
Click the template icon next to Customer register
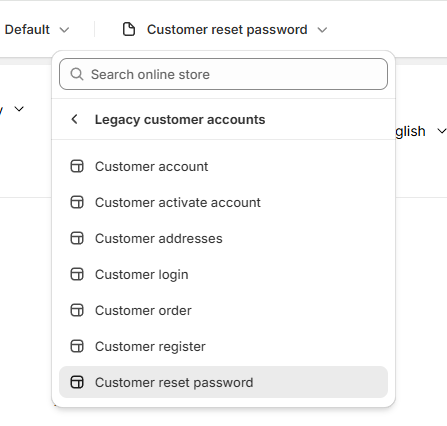[77, 346]
